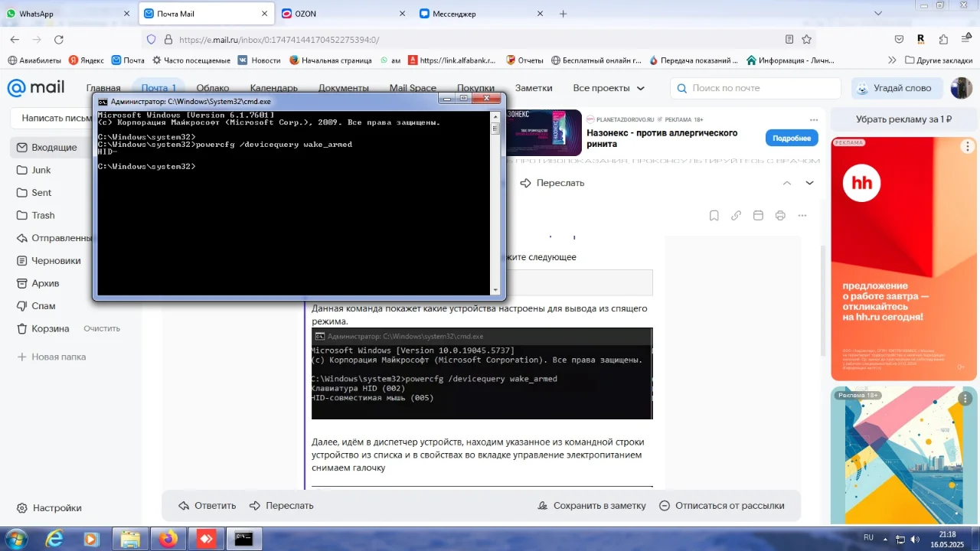Open a new browser tab
Image resolution: width=980 pixels, height=551 pixels.
pyautogui.click(x=563, y=14)
